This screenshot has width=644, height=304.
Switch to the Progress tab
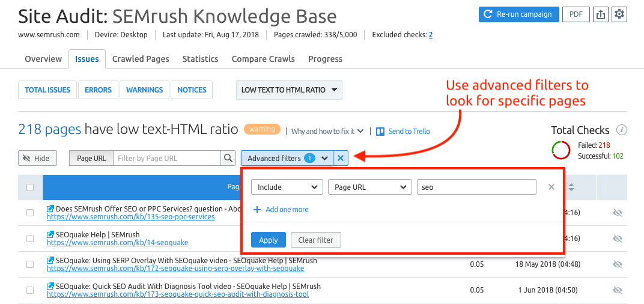point(325,59)
